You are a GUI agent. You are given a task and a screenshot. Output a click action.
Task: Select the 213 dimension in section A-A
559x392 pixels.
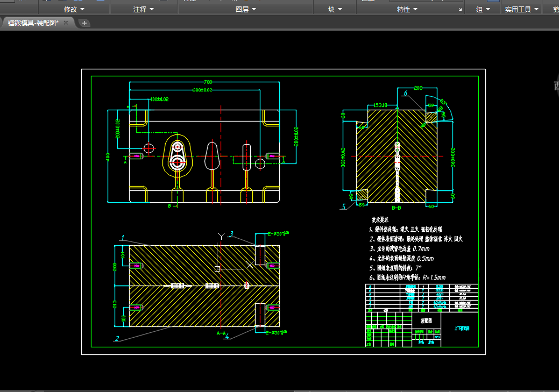[115, 304]
